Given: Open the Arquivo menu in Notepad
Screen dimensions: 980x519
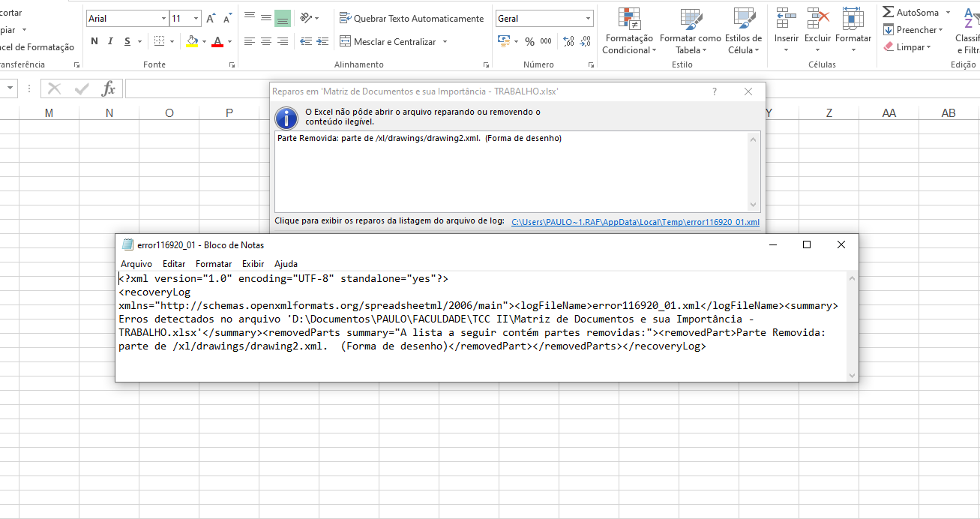Looking at the screenshot, I should click(x=136, y=264).
